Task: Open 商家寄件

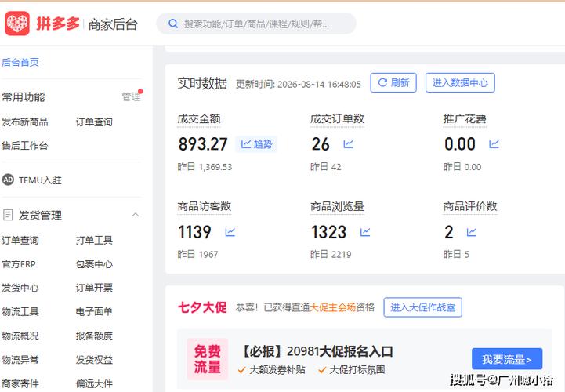Action: coord(20,383)
